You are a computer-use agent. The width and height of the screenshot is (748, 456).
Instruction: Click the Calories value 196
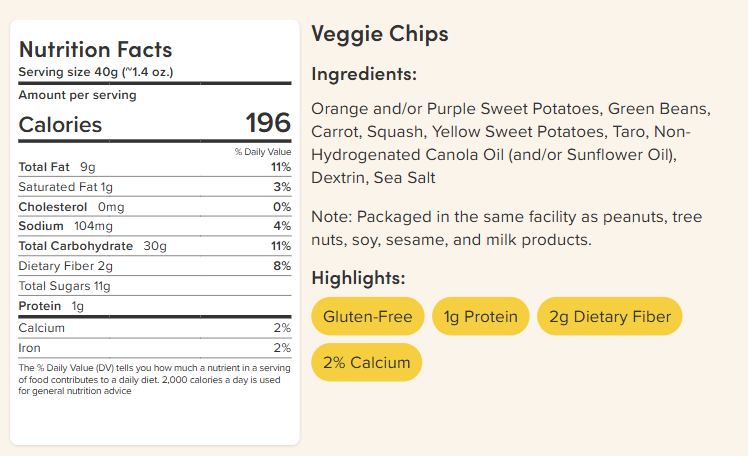(268, 123)
